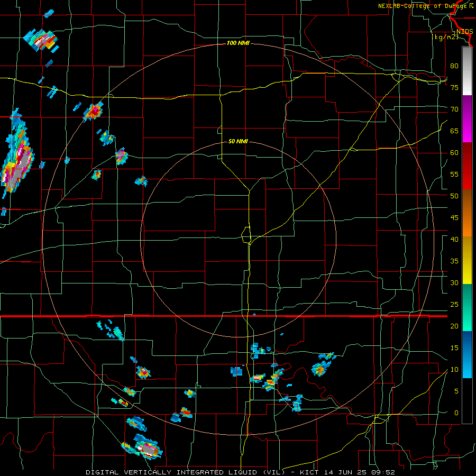Screen dimensions: 476x476
Task: Click the [kg/m2] units label
Action: (x=445, y=37)
